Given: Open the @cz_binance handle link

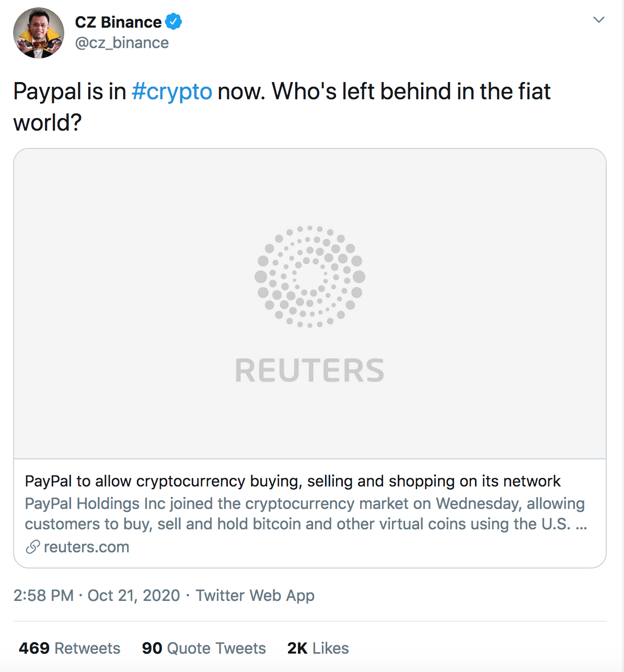Looking at the screenshot, I should point(122,43).
